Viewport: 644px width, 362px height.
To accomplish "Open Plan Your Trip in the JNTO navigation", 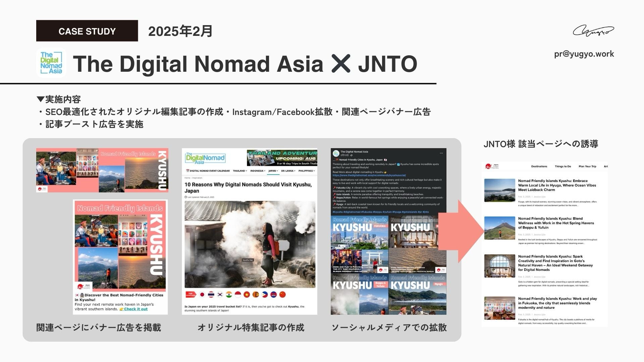I will [587, 166].
